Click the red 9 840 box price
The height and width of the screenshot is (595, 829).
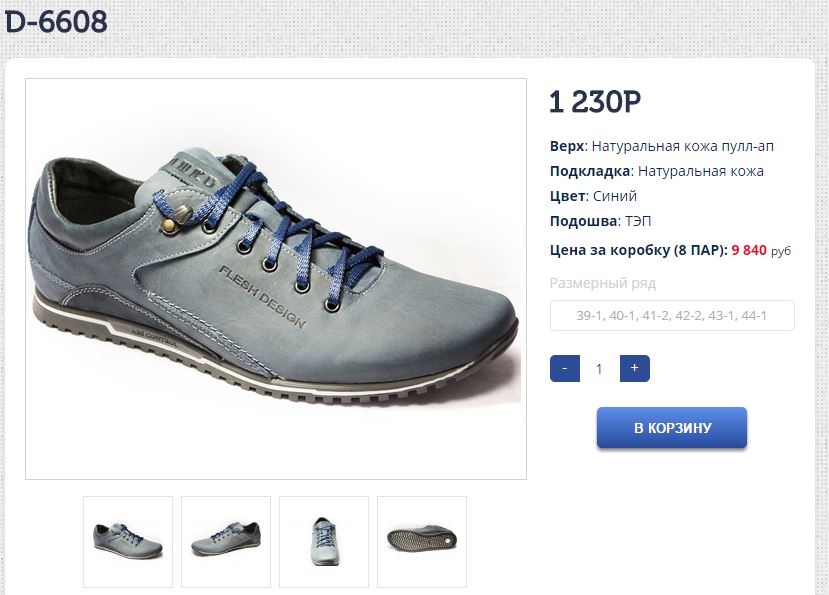[x=749, y=250]
